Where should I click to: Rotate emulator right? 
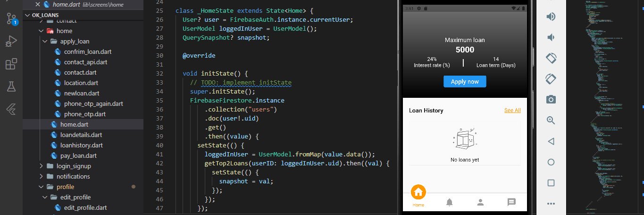(551, 78)
